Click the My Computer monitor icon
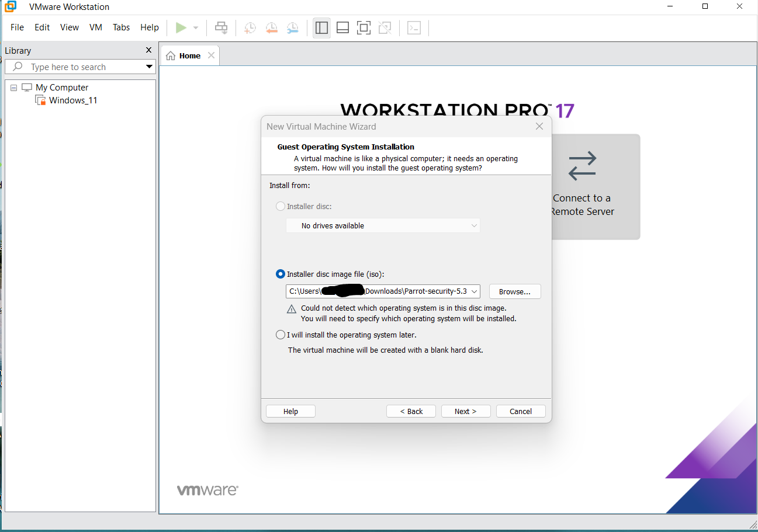 pyautogui.click(x=26, y=88)
